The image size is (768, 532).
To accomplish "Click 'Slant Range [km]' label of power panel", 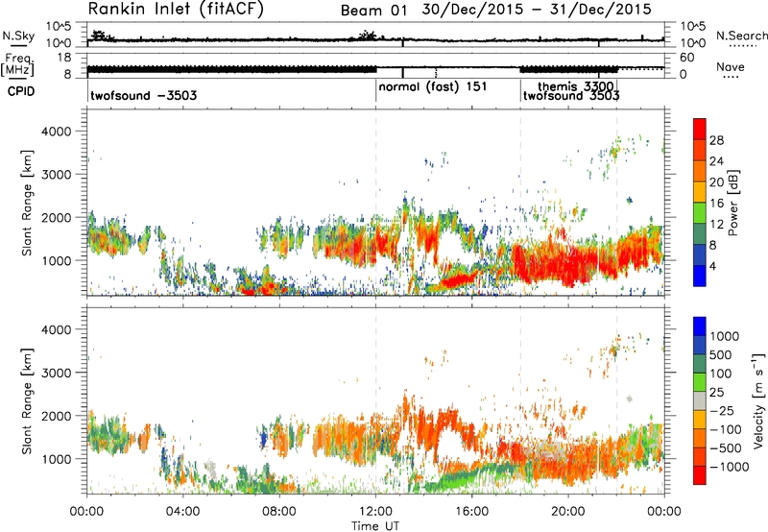I will pyautogui.click(x=27, y=203).
